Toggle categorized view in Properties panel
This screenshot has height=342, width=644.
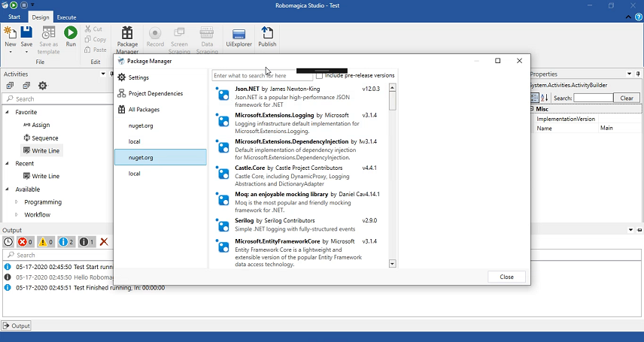click(534, 98)
